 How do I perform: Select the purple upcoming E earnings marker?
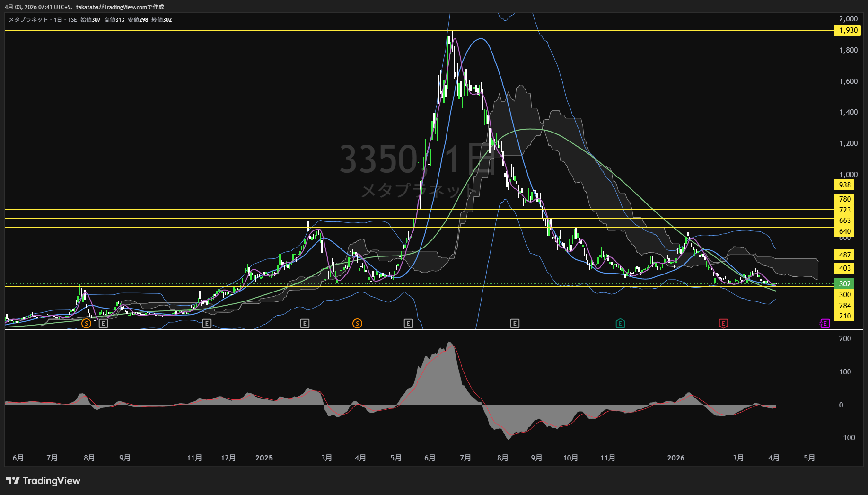click(825, 324)
